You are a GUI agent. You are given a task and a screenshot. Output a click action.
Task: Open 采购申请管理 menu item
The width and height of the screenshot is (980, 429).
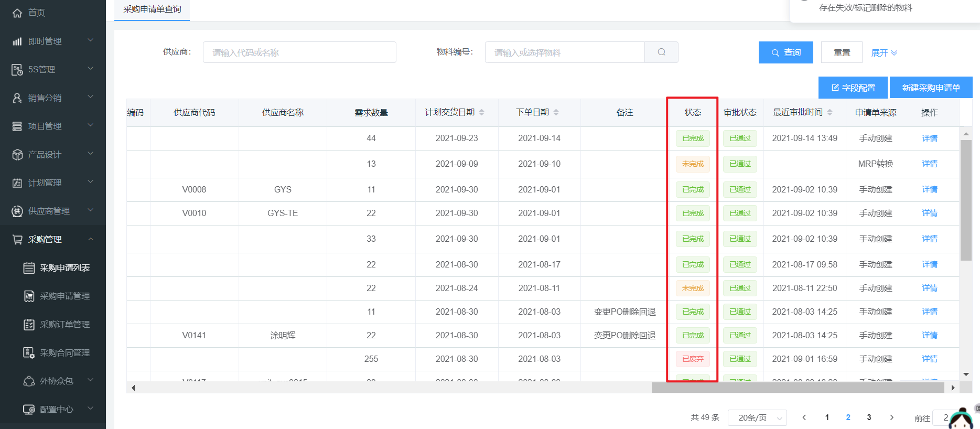pos(64,296)
